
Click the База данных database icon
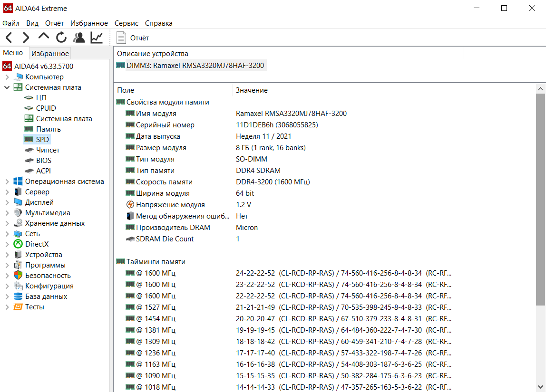(18, 296)
